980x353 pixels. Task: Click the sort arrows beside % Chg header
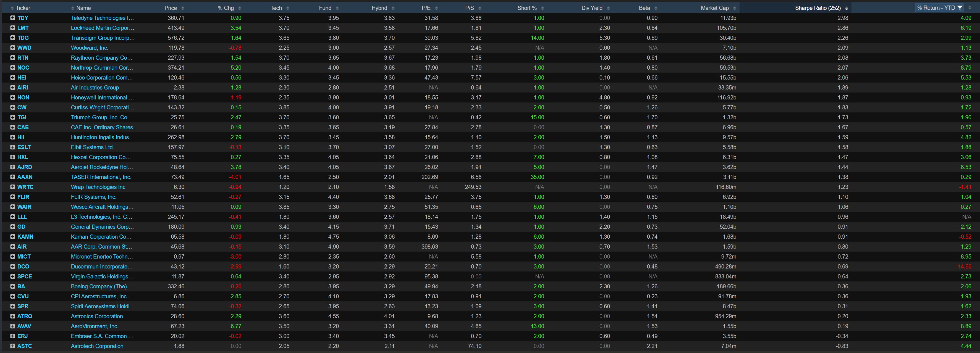[x=240, y=8]
